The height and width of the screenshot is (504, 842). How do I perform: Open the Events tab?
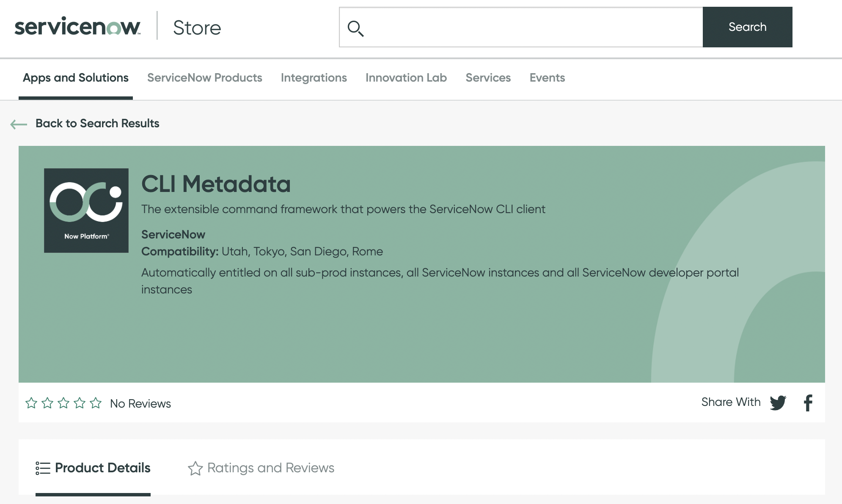coord(547,78)
